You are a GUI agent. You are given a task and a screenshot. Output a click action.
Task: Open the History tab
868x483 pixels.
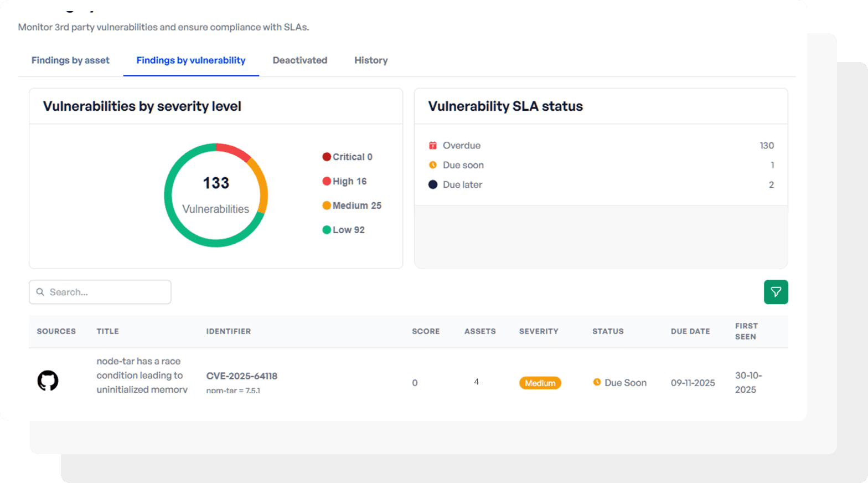[371, 60]
